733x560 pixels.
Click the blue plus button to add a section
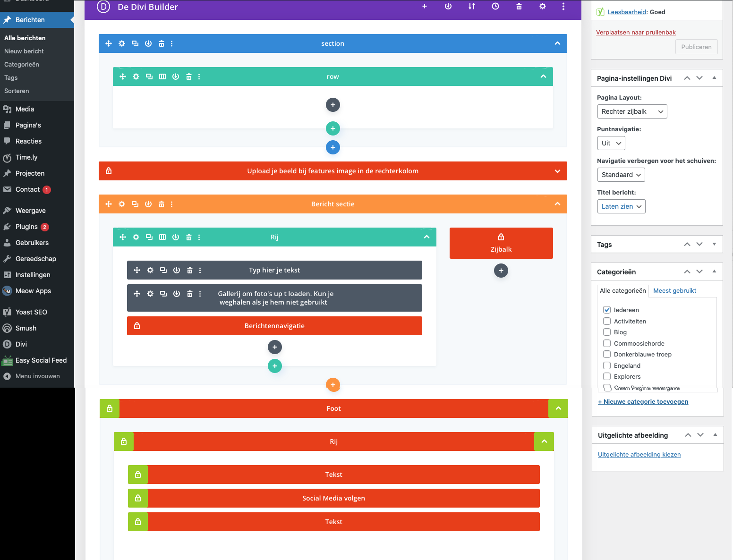coord(332,147)
